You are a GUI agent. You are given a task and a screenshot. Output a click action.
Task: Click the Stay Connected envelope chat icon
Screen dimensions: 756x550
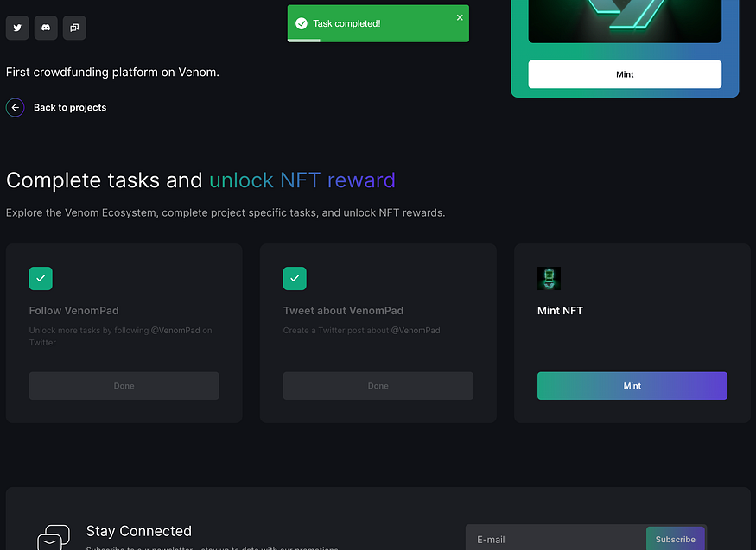click(x=54, y=537)
